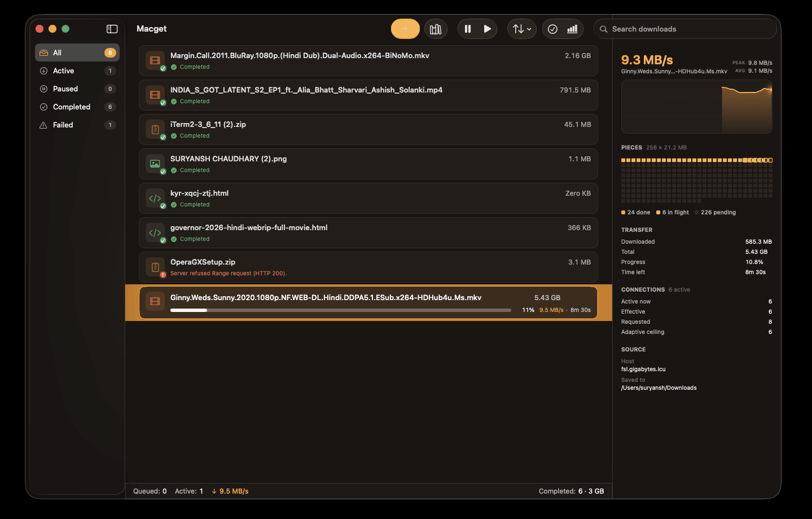The height and width of the screenshot is (519, 812).
Task: Click the fsl.gigabytes.icu host value
Action: pyautogui.click(x=643, y=369)
